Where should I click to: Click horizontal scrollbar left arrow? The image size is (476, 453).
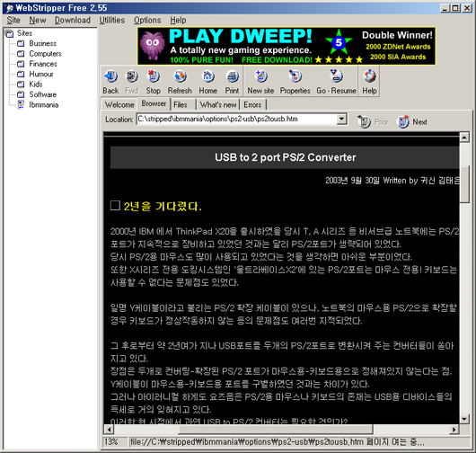pyautogui.click(x=109, y=430)
